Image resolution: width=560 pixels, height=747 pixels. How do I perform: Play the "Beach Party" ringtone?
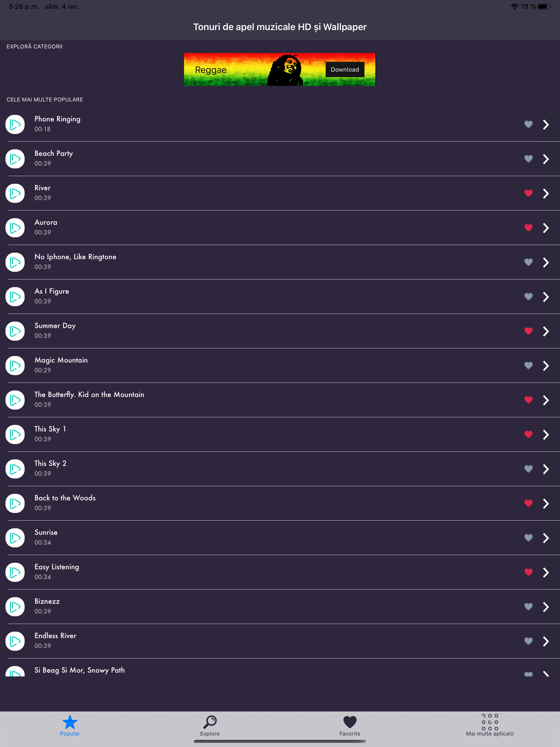pyautogui.click(x=15, y=159)
